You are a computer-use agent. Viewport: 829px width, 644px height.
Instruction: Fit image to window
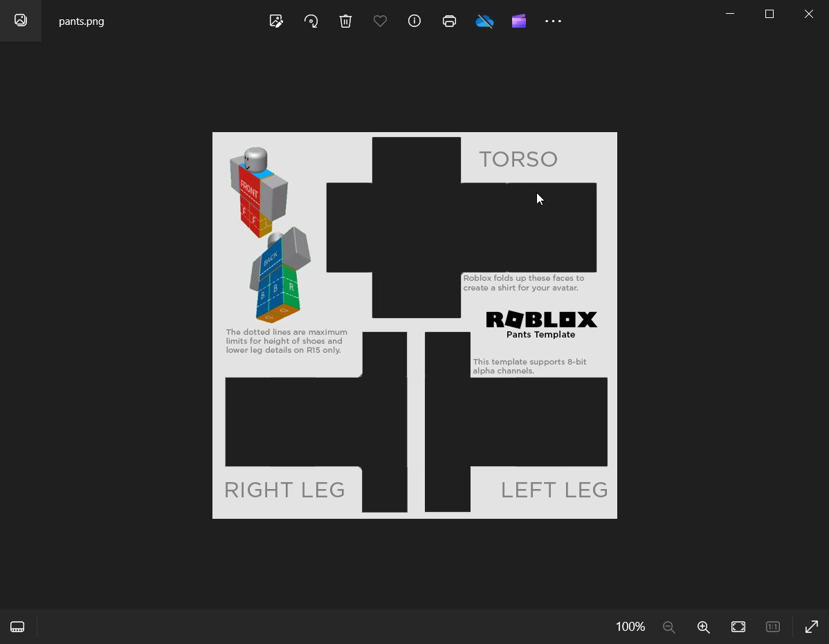(x=738, y=627)
